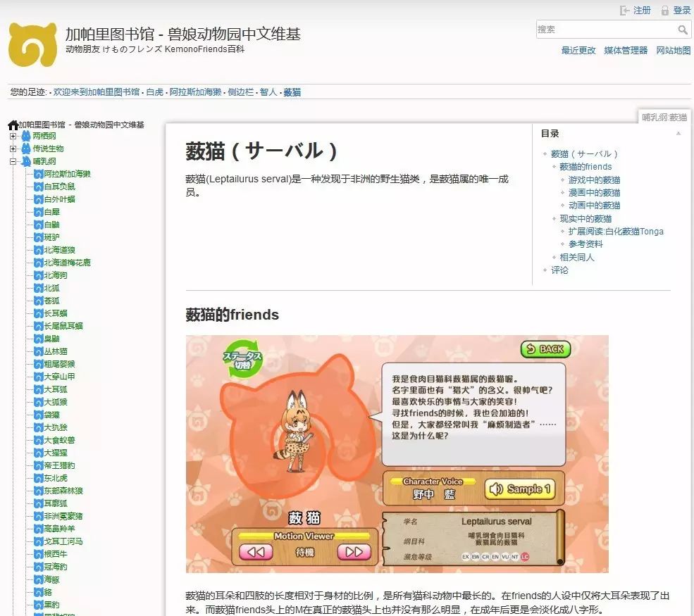The image size is (694, 616).
Task: Click the 注册 register link
Action: click(642, 11)
